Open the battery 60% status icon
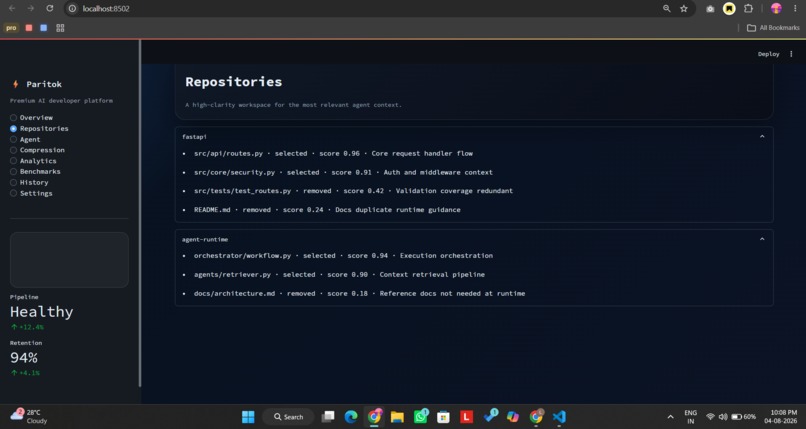This screenshot has width=806, height=429. pyautogui.click(x=743, y=417)
